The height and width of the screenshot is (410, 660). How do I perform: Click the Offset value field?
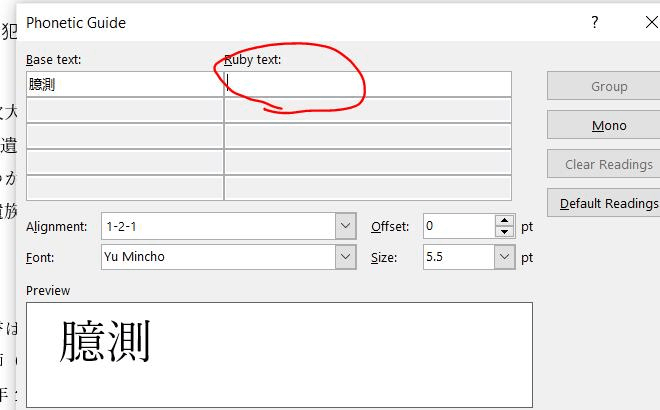459,226
